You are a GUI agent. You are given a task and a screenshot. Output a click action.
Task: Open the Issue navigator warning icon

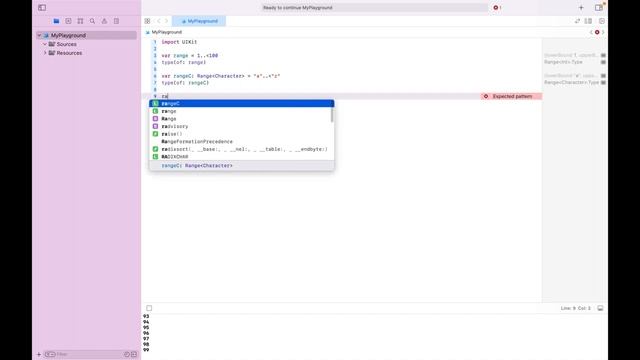(x=104, y=21)
